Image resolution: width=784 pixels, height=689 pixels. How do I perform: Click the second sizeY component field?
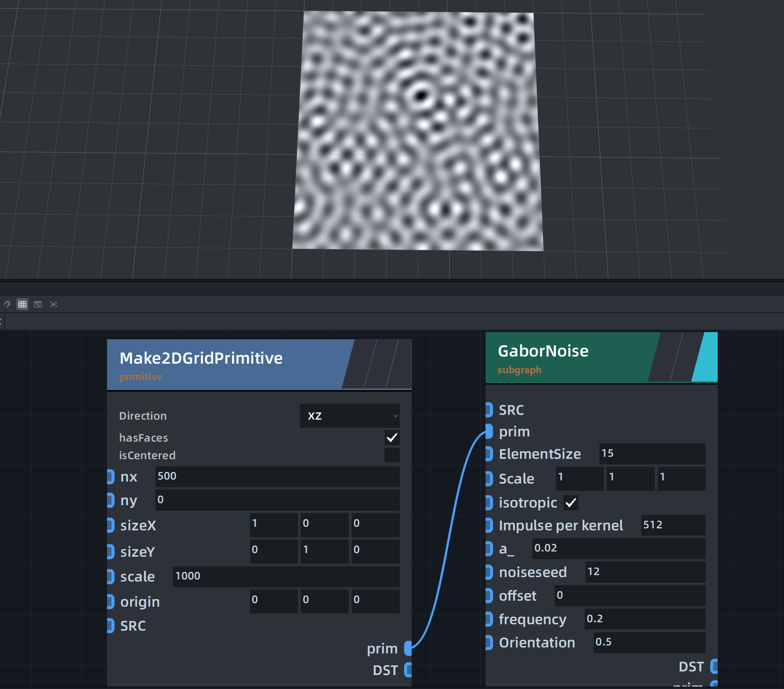pos(324,551)
